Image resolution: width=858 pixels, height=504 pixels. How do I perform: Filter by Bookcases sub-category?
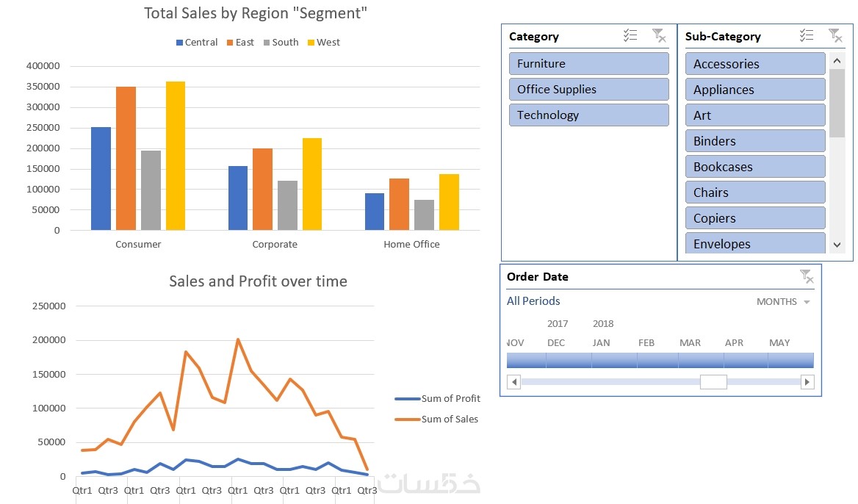pos(755,167)
